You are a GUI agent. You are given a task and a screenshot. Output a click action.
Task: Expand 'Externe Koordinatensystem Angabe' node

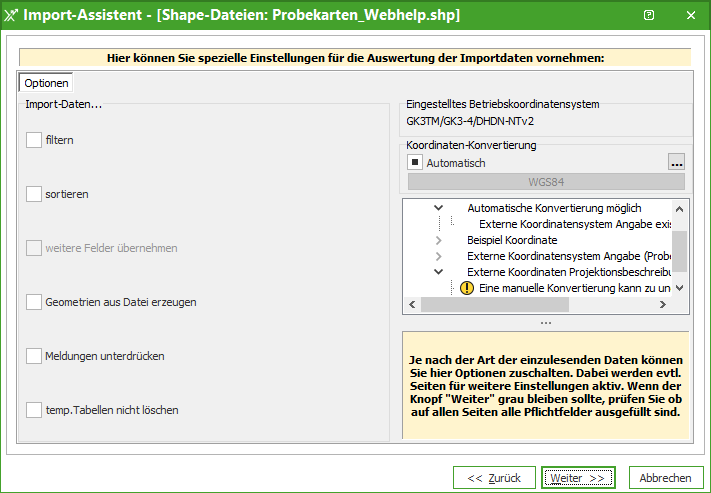click(x=438, y=256)
